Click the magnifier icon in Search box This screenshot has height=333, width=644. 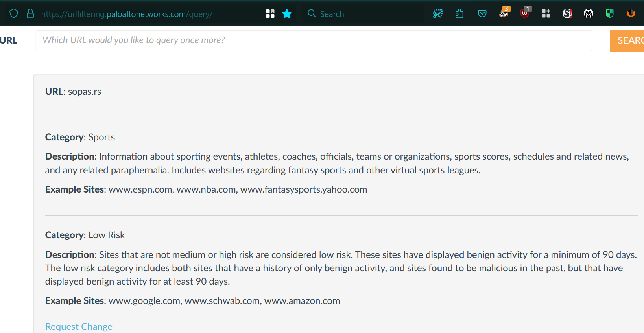tap(312, 14)
